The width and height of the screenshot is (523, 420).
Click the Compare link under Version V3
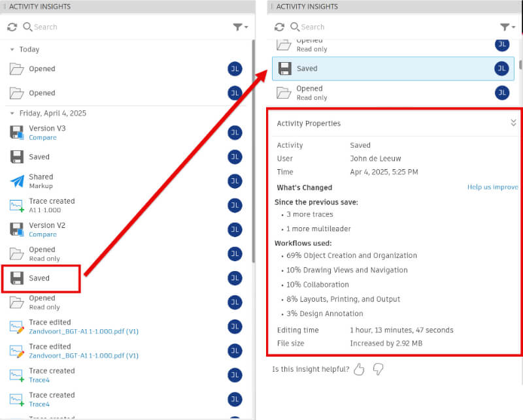click(42, 138)
